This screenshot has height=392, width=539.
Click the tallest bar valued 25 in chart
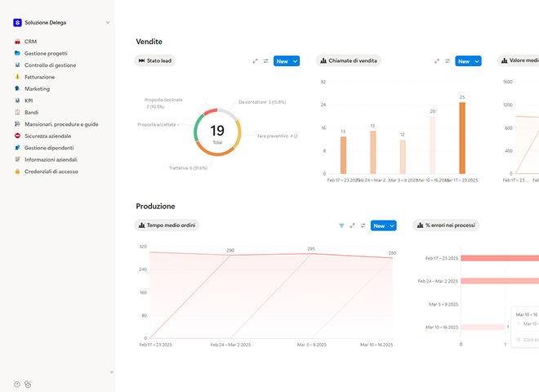coord(461,137)
